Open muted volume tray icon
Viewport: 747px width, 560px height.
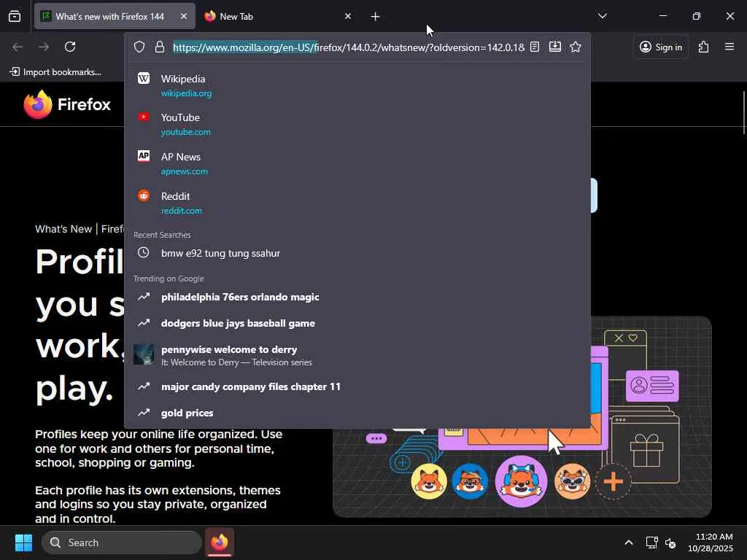(671, 542)
